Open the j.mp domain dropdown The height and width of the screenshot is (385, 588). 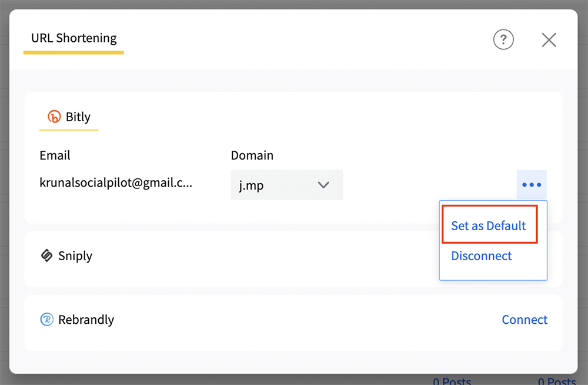287,185
